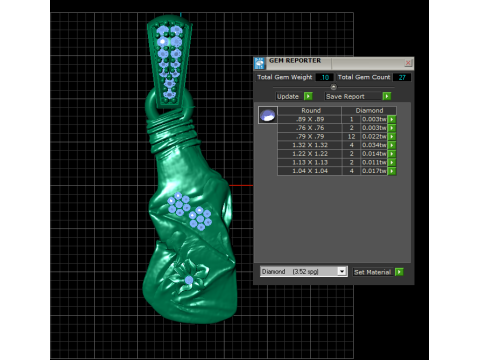Select the 1.32 X 1.32 size cell
Screen dimensions: 480x360
point(310,145)
